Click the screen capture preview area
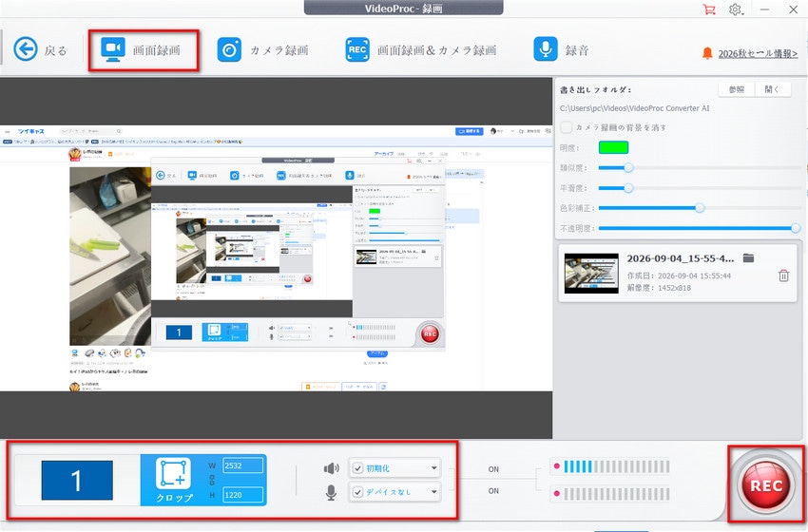Screen dimensions: 808x532 click(x=277, y=258)
